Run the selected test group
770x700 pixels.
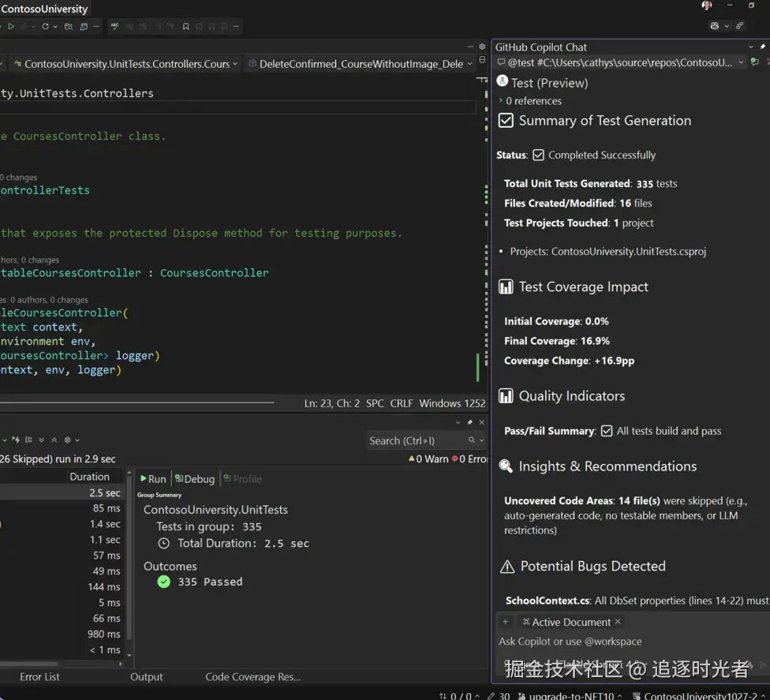153,478
